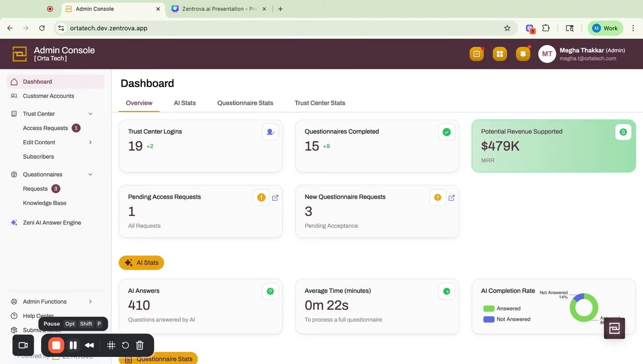Click the MT user avatar
This screenshot has height=364, width=643.
click(547, 54)
